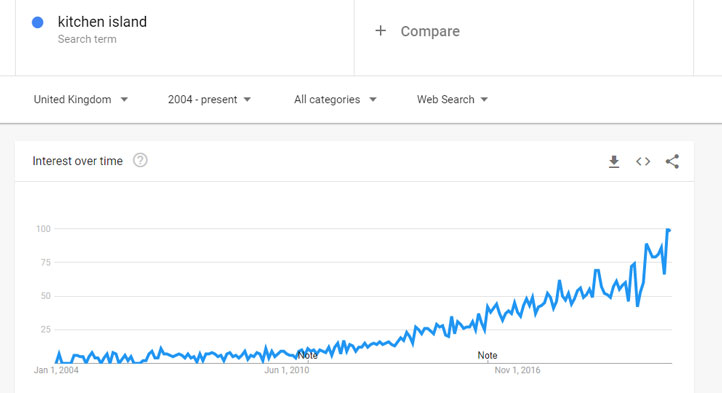The height and width of the screenshot is (393, 722).
Task: Download the interest over time data
Action: coord(614,162)
